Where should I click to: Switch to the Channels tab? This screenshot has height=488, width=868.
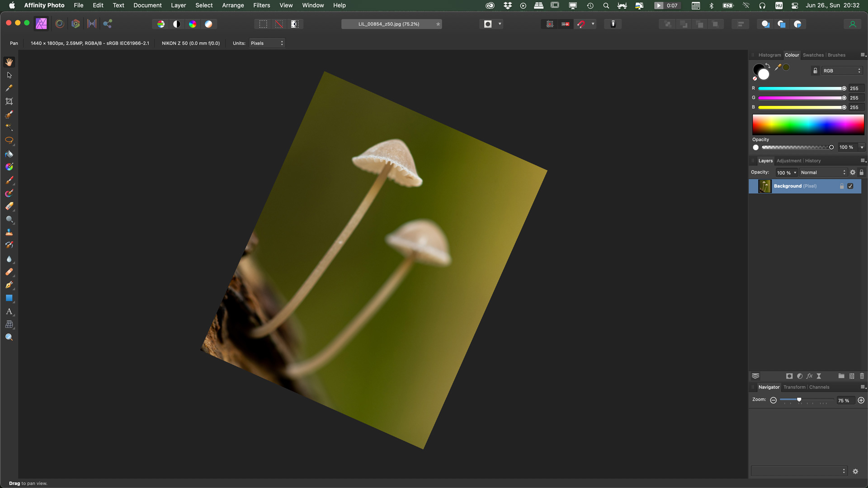[x=819, y=387]
